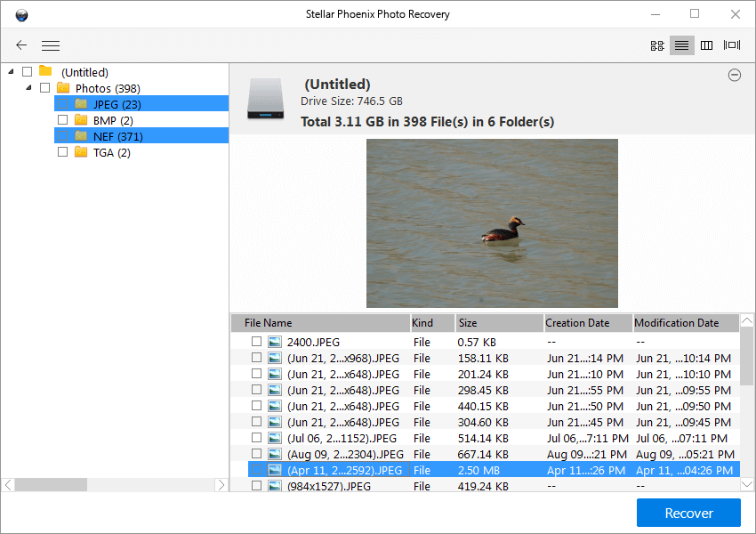Click the tree panel scroll left arrow

8,485
